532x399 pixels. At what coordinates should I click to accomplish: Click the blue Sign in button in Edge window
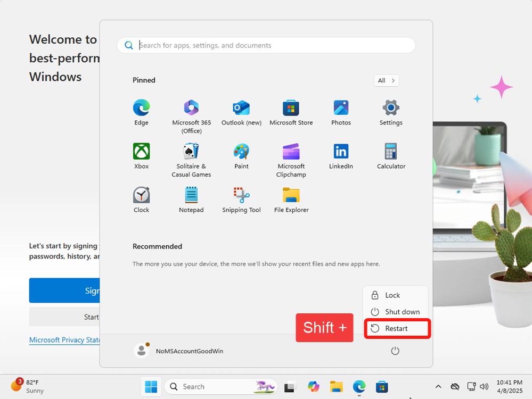coord(64,290)
